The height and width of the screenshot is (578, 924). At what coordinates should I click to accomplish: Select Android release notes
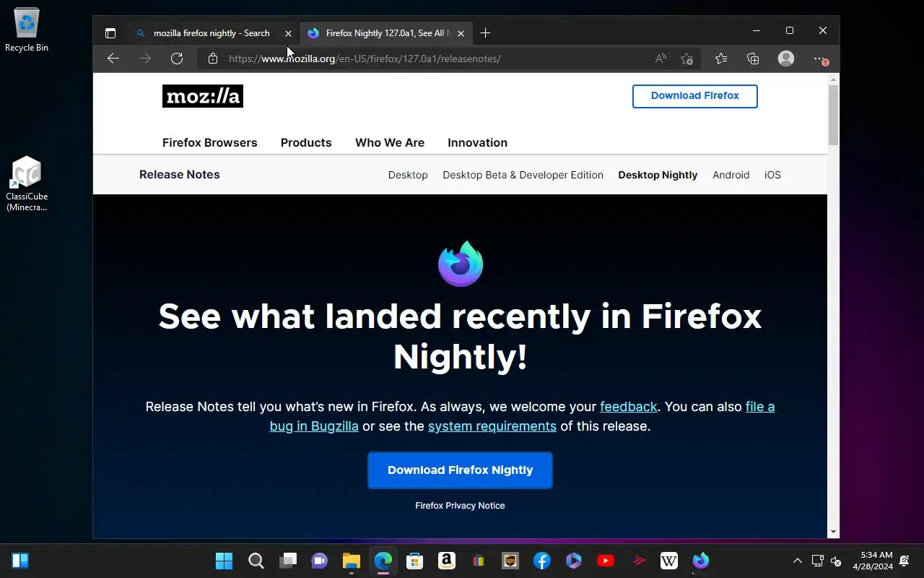click(731, 175)
